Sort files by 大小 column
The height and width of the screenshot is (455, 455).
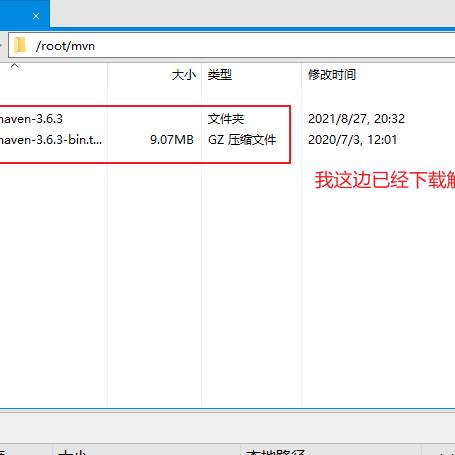pyautogui.click(x=184, y=75)
